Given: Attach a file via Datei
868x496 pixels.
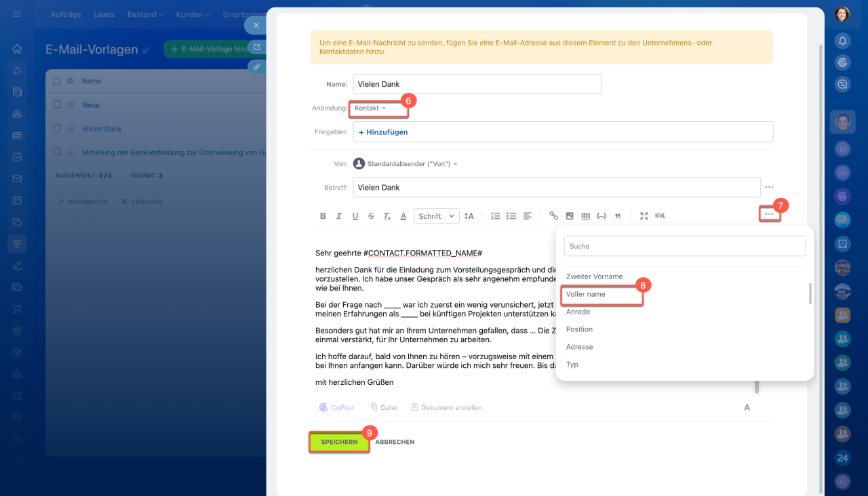Looking at the screenshot, I should (384, 408).
